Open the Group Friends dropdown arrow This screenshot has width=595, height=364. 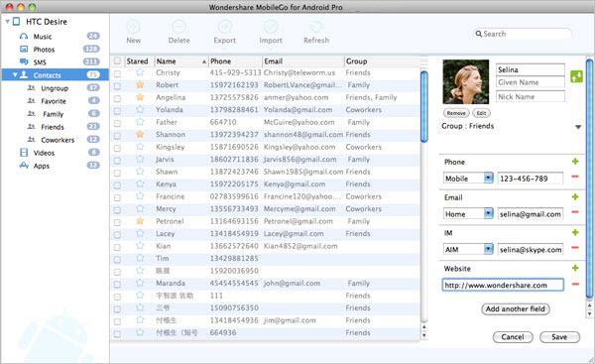[578, 127]
